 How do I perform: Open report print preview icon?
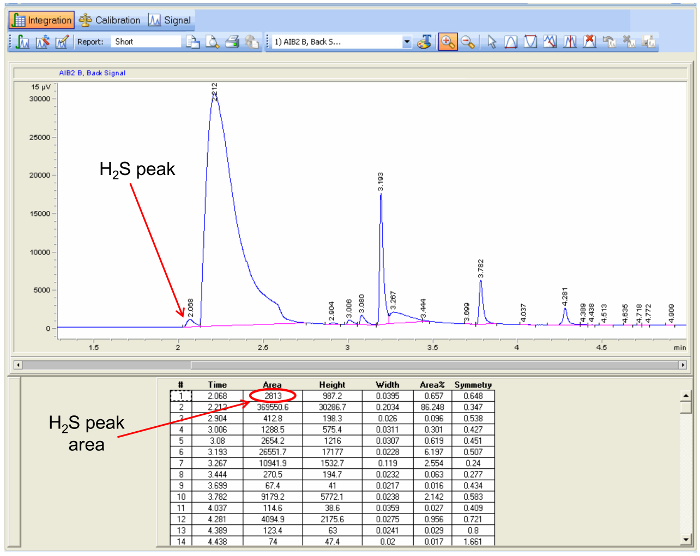[212, 42]
